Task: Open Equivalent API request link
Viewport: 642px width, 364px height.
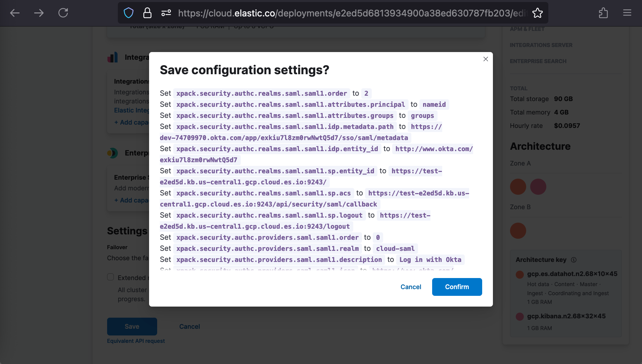Action: click(x=136, y=341)
